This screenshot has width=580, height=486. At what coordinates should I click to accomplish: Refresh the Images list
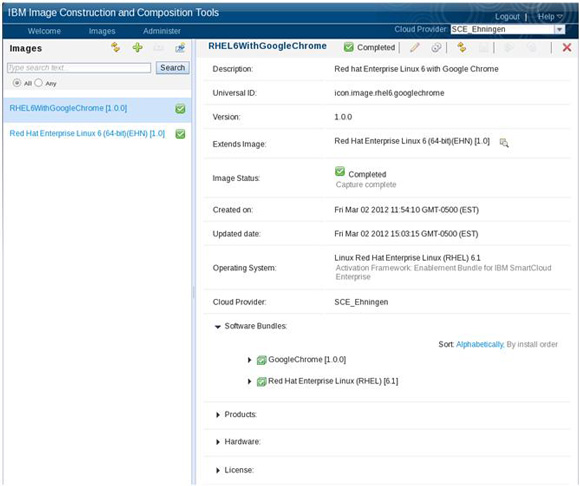116,47
